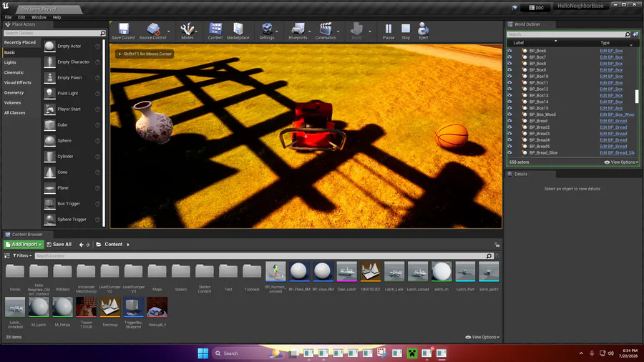
Task: Select the Cone actor icon
Action: click(49, 172)
